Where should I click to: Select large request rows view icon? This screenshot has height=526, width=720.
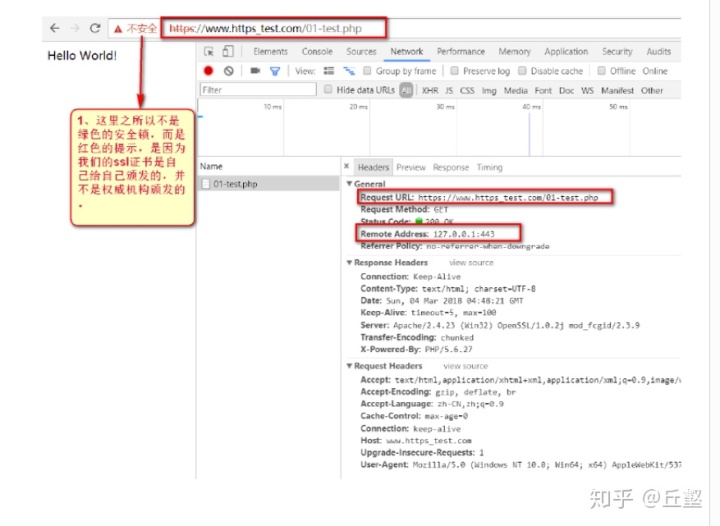point(329,71)
